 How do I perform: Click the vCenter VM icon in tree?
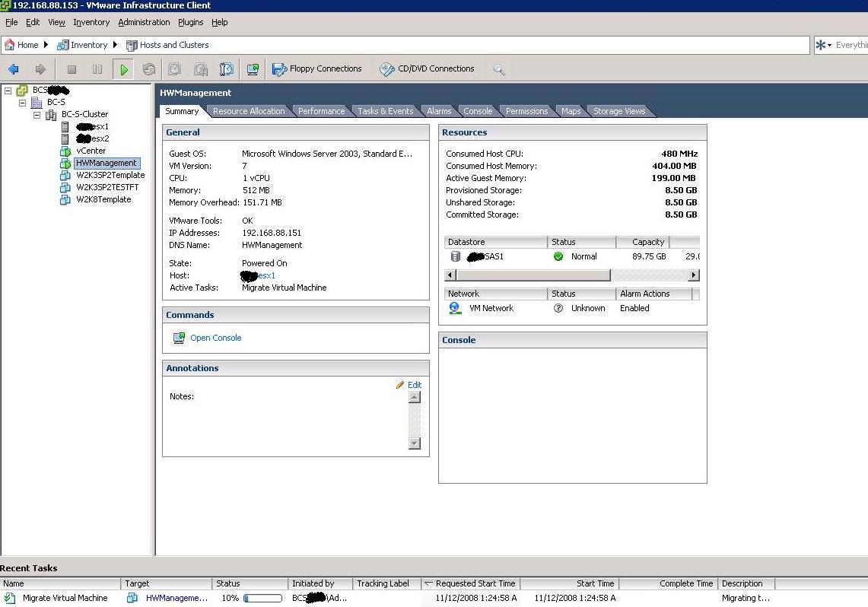65,151
